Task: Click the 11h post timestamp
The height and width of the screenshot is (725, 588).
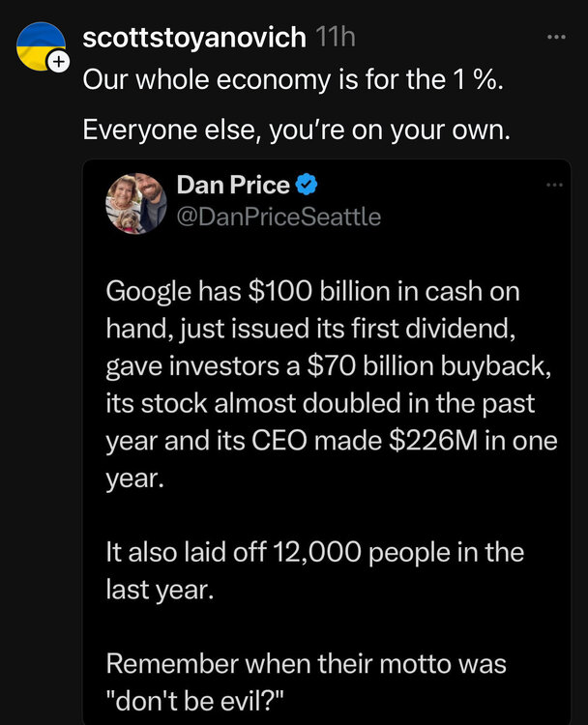Action: coord(336,38)
